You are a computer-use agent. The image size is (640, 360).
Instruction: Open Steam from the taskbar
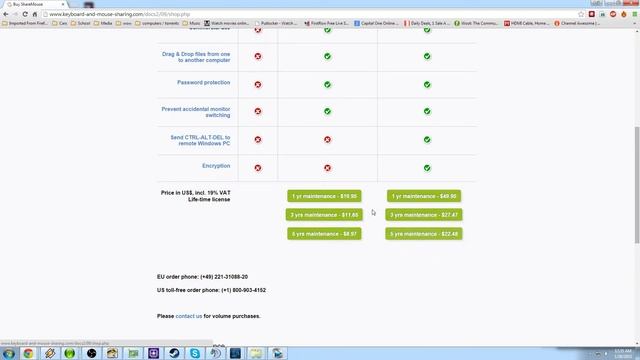(x=174, y=353)
